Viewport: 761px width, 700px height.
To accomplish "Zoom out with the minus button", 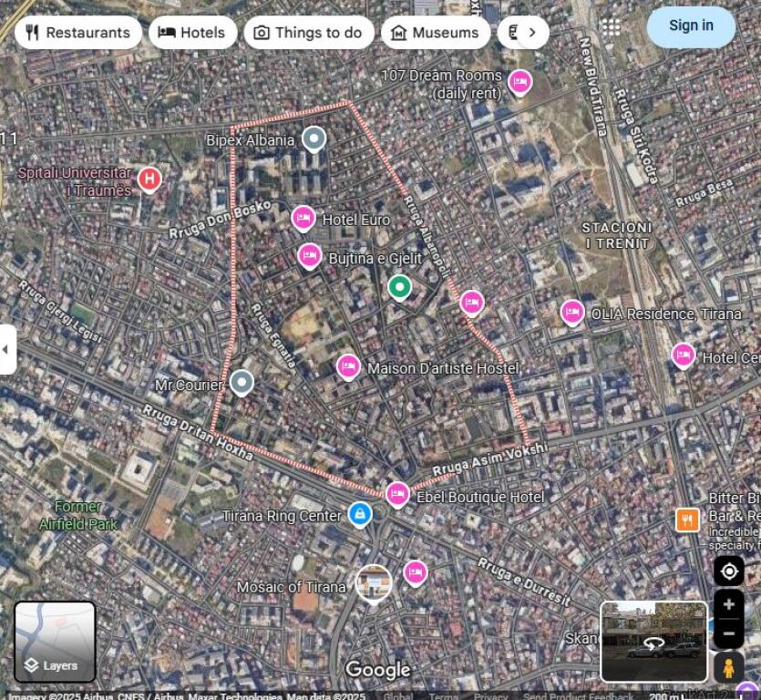I will tap(729, 634).
